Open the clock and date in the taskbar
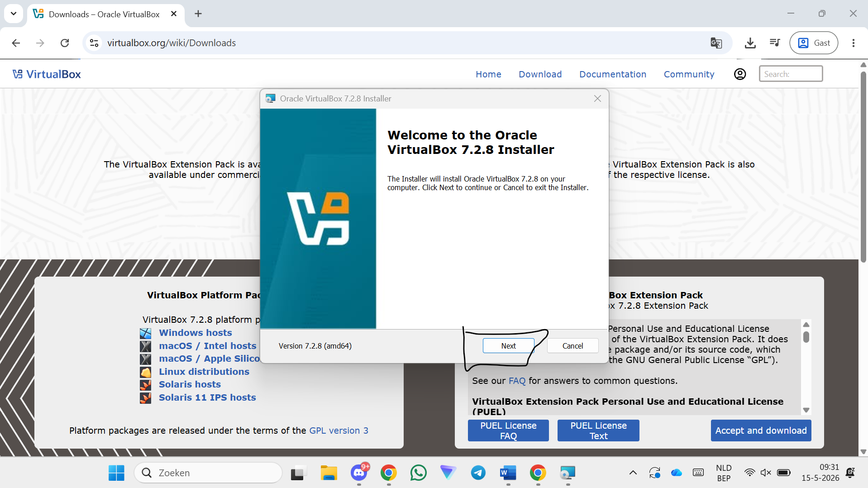Viewport: 868px width, 488px height. (x=820, y=473)
